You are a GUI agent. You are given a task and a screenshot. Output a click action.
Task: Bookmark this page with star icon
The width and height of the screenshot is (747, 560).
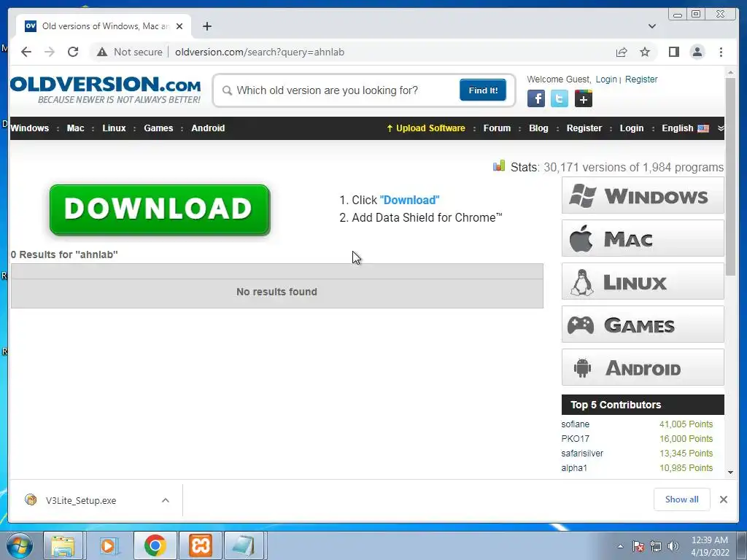pos(645,52)
